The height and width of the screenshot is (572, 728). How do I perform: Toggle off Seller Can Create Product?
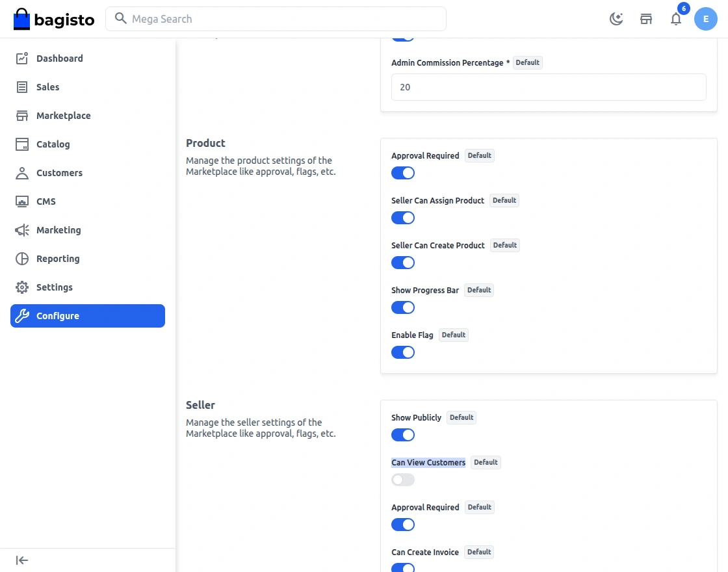(403, 263)
